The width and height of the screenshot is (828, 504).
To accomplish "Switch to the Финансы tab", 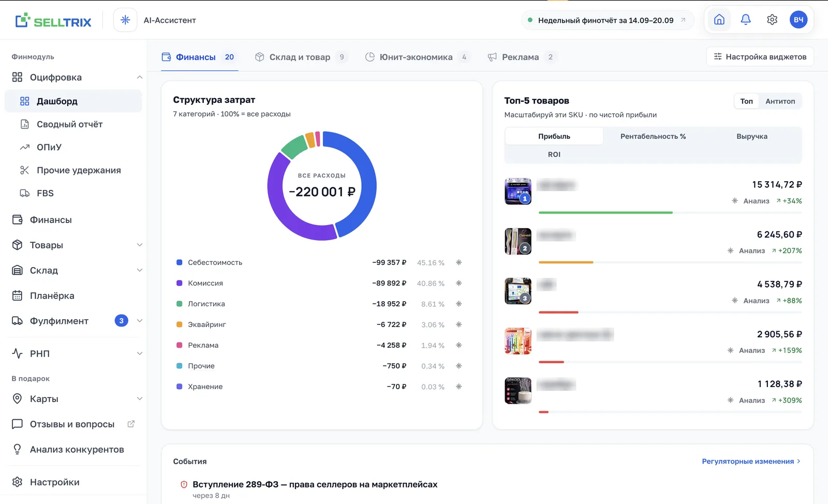I will point(199,57).
